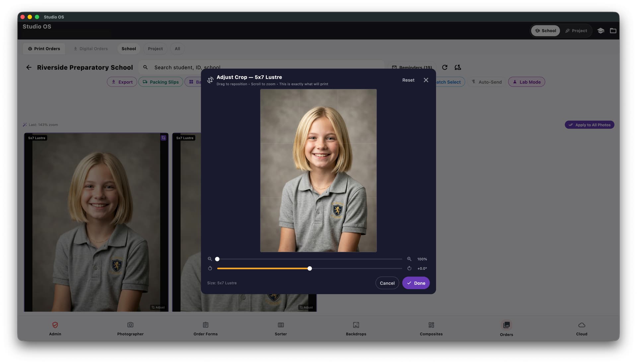Open the Sorter section
Screen dimensions: 637x364
pos(280,329)
